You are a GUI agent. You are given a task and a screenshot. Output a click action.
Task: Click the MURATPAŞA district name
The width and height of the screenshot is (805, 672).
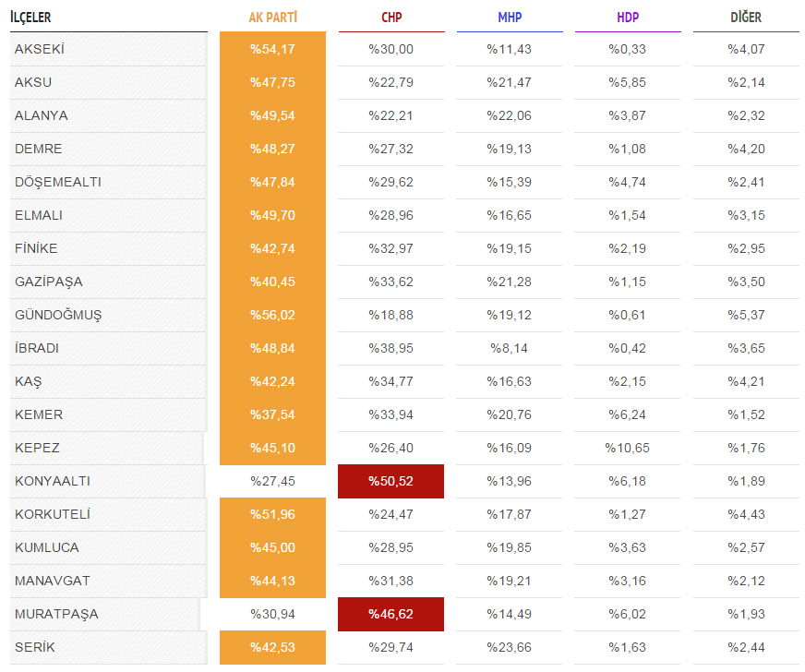pos(56,614)
